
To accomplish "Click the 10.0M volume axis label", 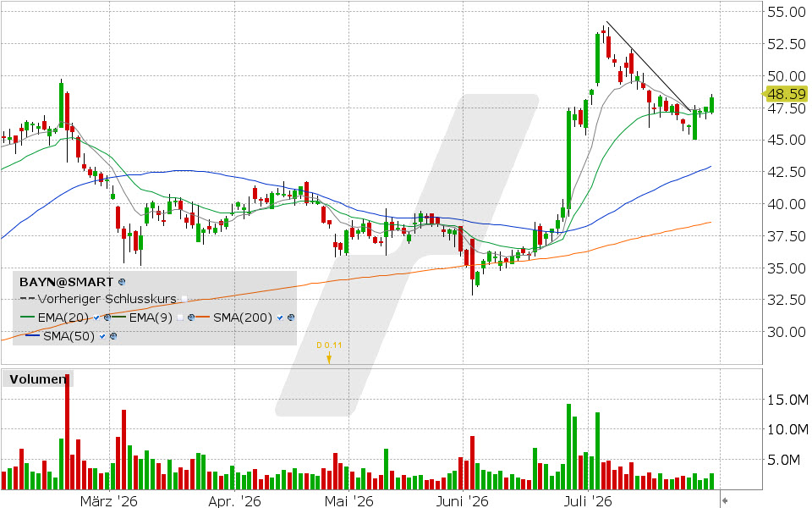I will [788, 429].
